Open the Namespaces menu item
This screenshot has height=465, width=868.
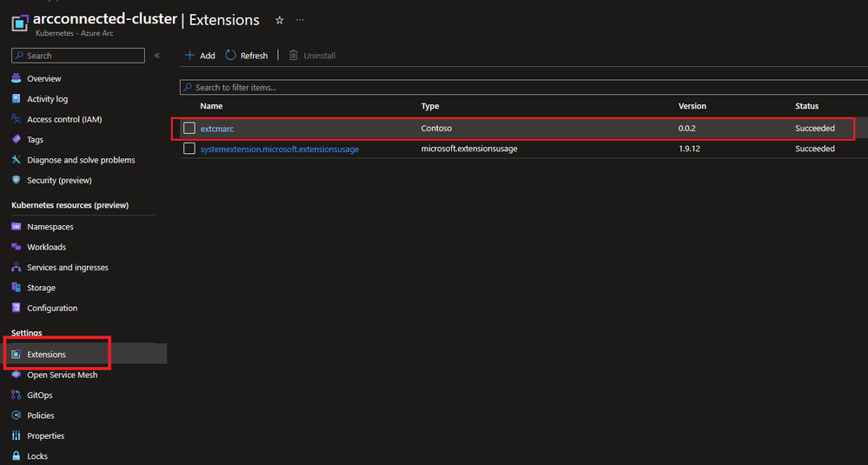(x=50, y=226)
